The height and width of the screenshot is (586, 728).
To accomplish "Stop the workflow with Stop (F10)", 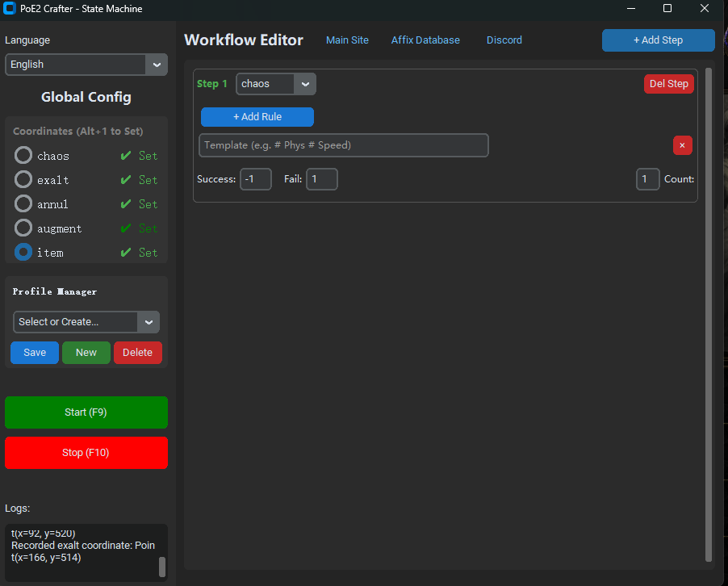I will tap(86, 453).
